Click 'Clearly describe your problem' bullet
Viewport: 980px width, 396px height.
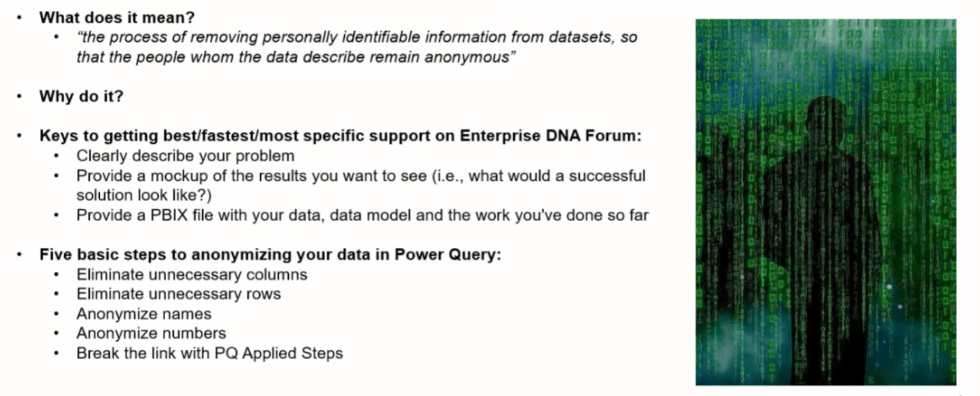tap(185, 156)
